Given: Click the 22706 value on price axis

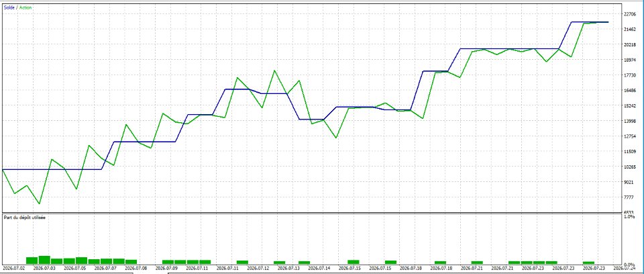Looking at the screenshot, I should coord(630,14).
